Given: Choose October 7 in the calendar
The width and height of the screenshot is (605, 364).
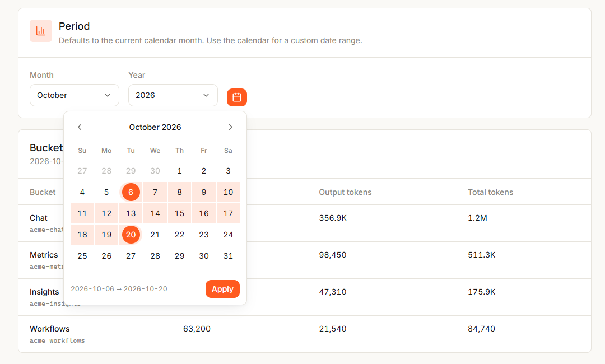Looking at the screenshot, I should tap(155, 192).
